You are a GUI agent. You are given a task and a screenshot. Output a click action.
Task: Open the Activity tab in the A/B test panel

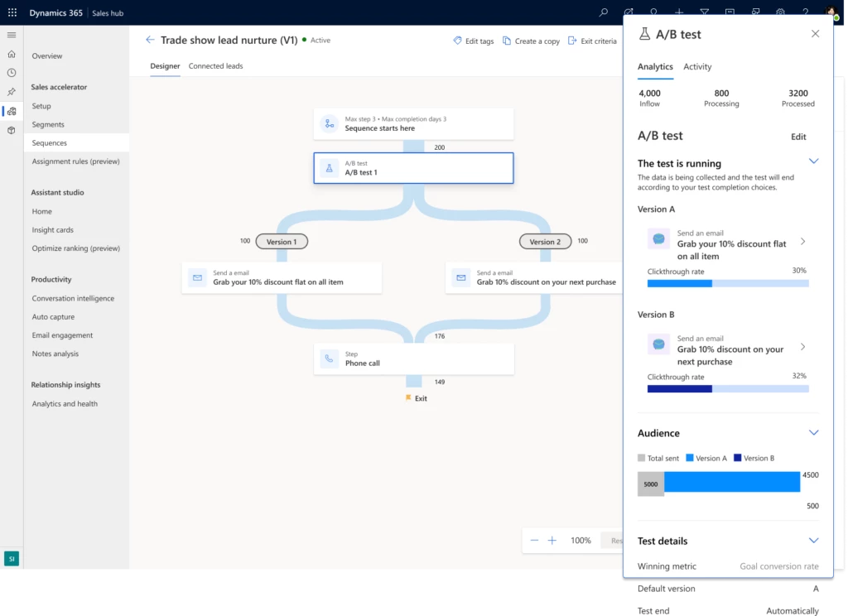(x=697, y=67)
